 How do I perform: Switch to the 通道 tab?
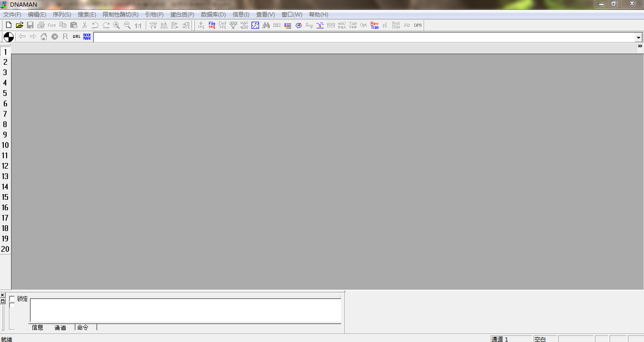[x=60, y=327]
